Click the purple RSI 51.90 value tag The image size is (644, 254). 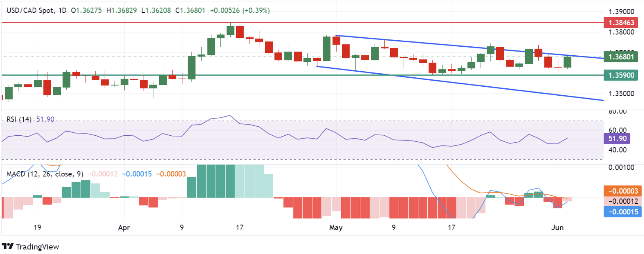[x=617, y=139]
